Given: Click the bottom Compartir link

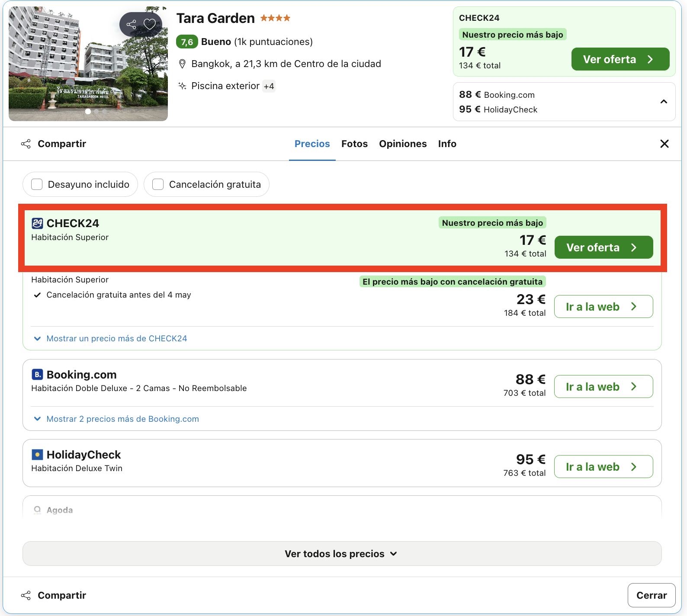Looking at the screenshot, I should pos(62,596).
